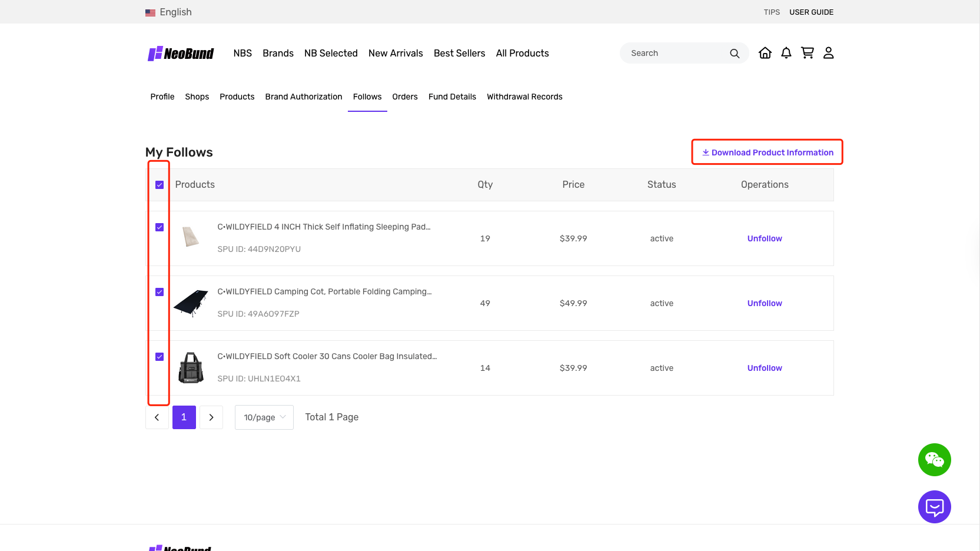Unfollow the Soft Cooler Bag product
This screenshot has width=980, height=551.
pyautogui.click(x=765, y=368)
